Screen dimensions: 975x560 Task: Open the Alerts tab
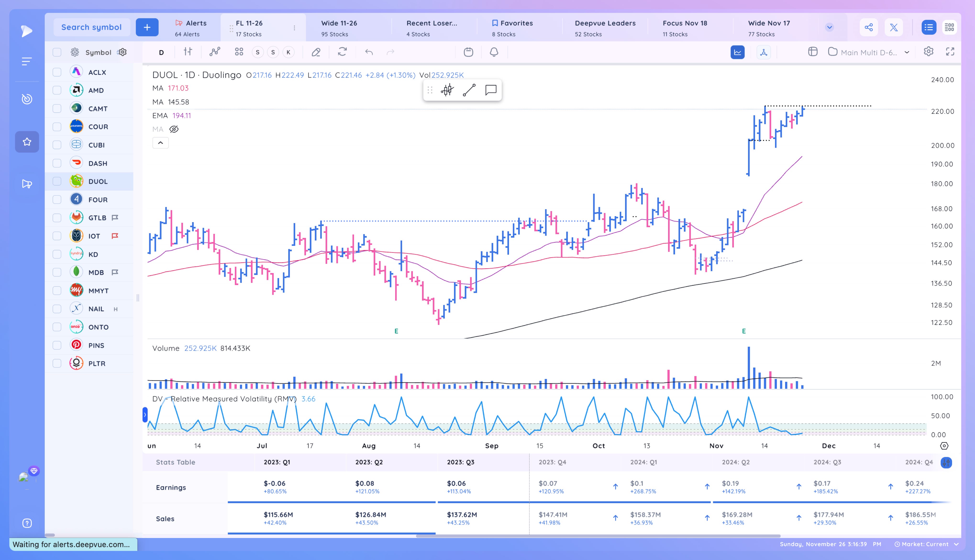(190, 28)
